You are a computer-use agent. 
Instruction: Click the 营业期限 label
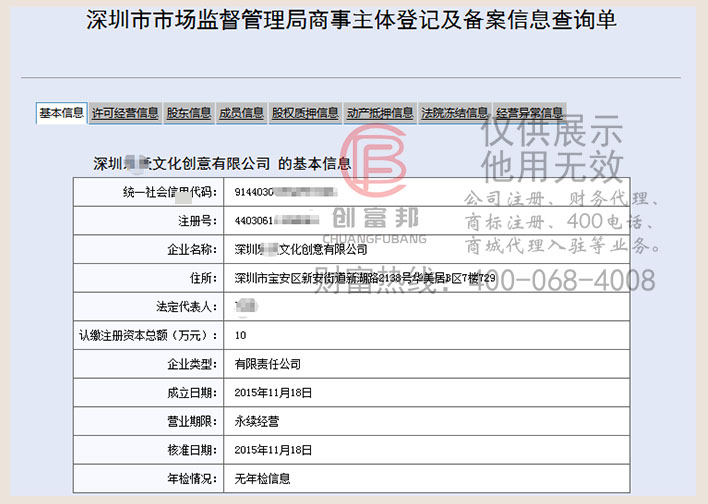point(192,421)
